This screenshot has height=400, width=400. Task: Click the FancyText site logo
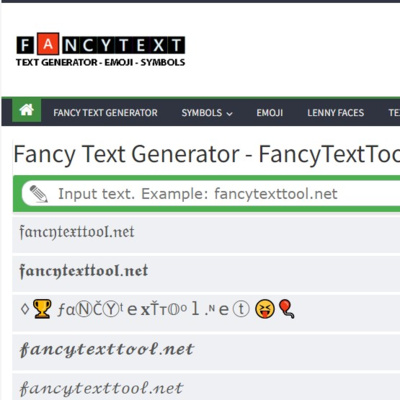pyautogui.click(x=100, y=50)
